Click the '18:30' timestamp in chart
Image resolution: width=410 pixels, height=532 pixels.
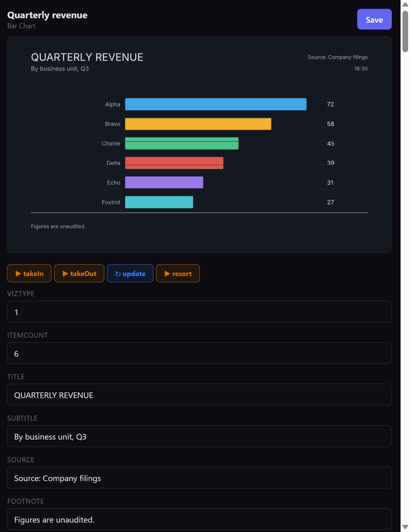[x=361, y=69]
